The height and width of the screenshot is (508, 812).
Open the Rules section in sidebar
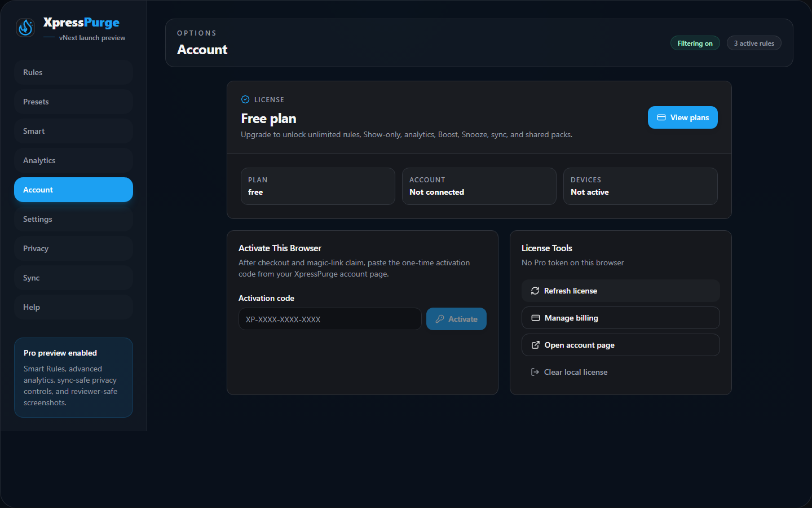(x=73, y=72)
